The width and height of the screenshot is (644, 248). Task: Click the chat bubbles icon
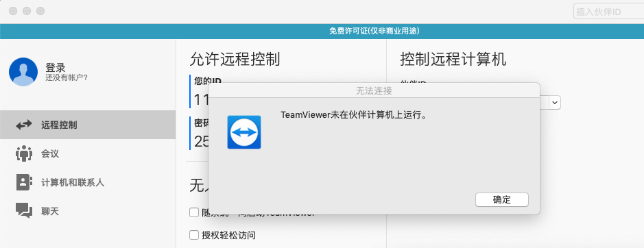click(x=24, y=210)
